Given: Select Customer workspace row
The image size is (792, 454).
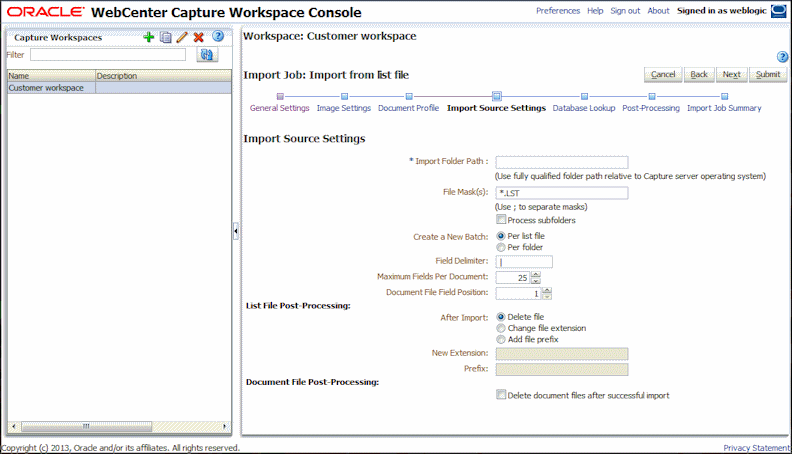Looking at the screenshot, I should pyautogui.click(x=119, y=88).
